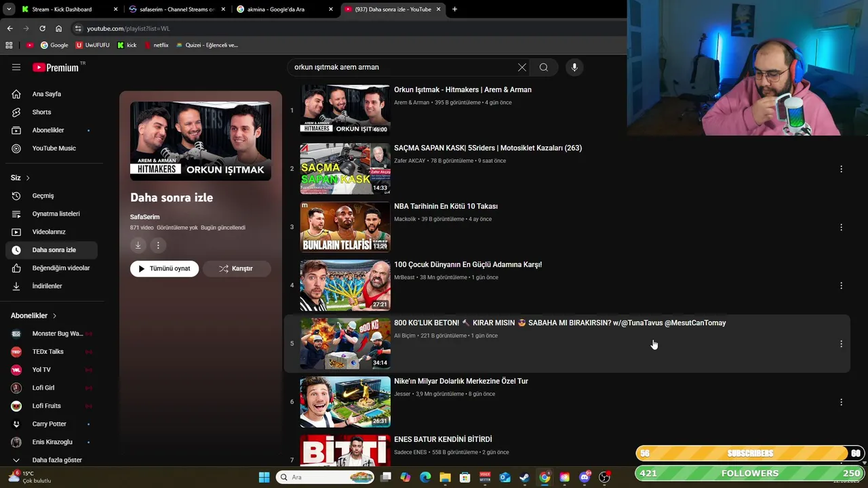868x488 pixels.
Task: Go to browser home page
Action: [58, 28]
